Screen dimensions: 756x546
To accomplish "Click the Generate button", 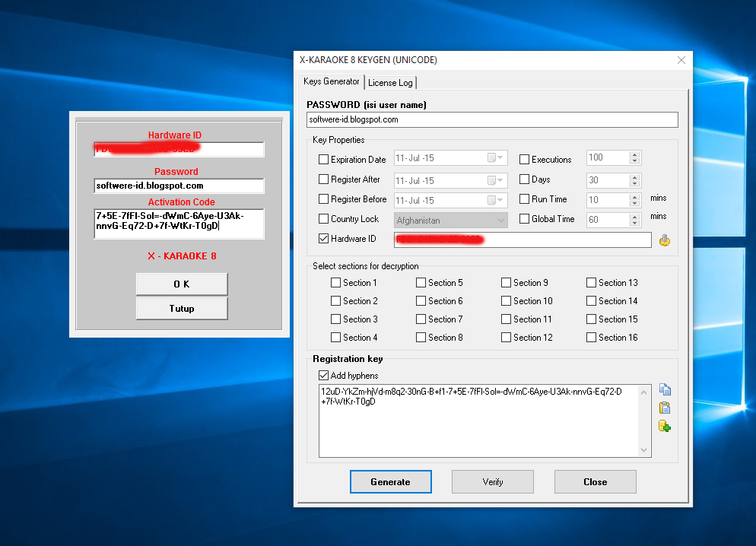I will (390, 482).
